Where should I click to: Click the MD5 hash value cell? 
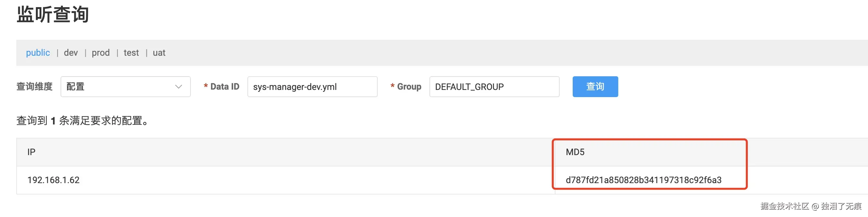(x=643, y=180)
